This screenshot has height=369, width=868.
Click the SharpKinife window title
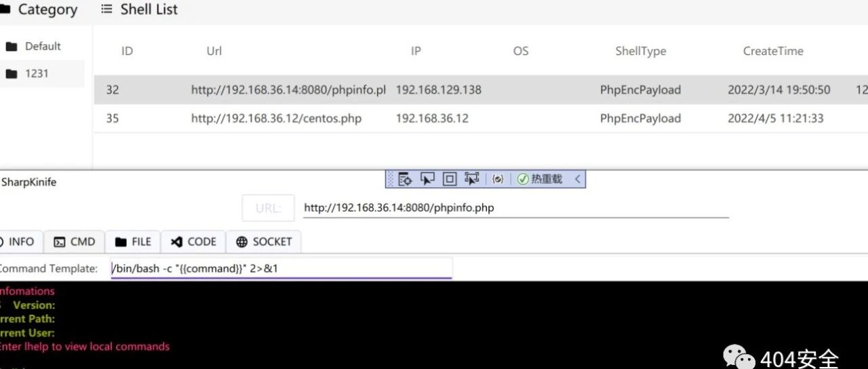(x=29, y=182)
